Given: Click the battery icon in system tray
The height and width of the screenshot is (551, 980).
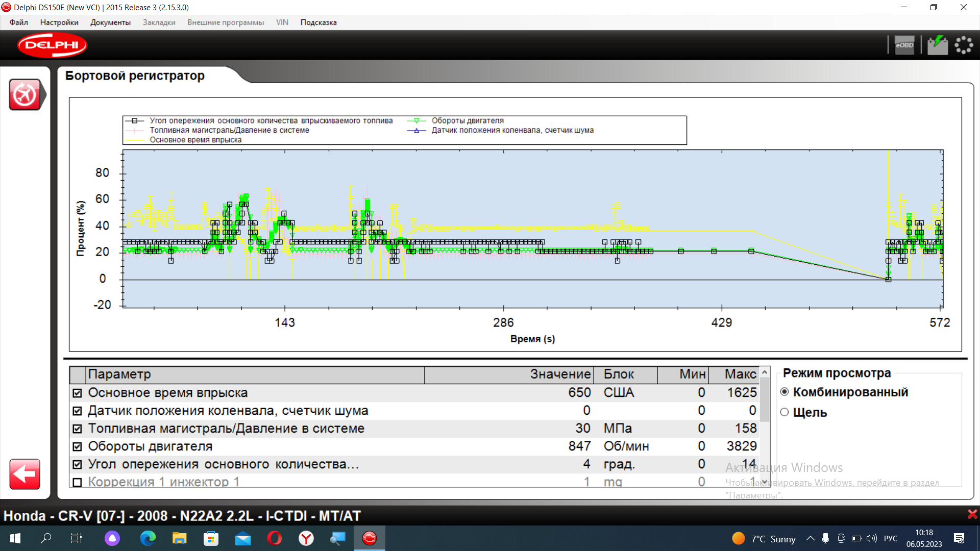Looking at the screenshot, I should tap(856, 538).
